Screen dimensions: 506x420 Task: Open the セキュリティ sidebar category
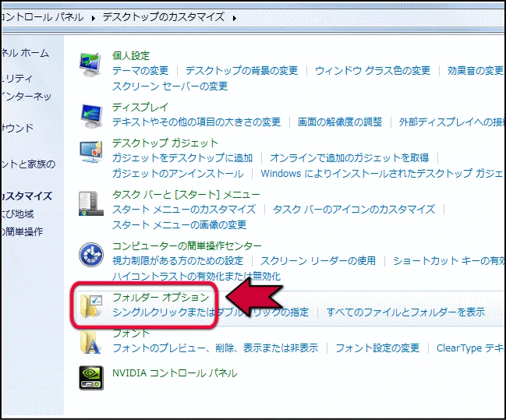pyautogui.click(x=17, y=78)
